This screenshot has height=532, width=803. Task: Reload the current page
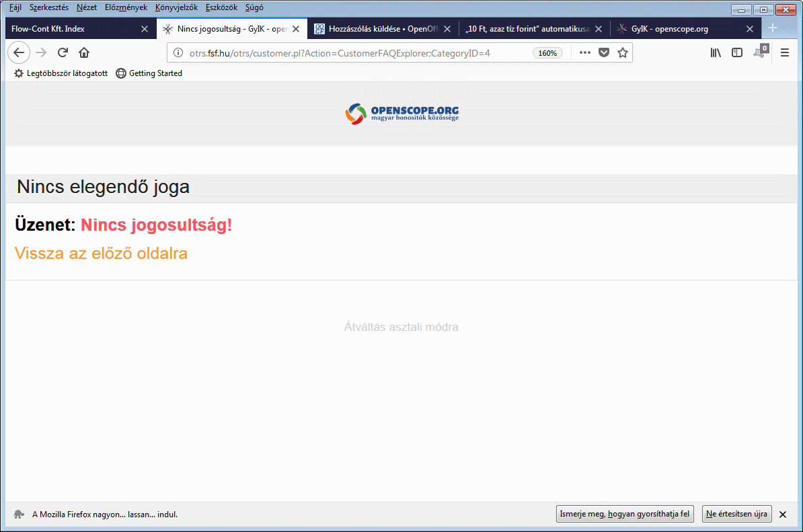[x=63, y=53]
